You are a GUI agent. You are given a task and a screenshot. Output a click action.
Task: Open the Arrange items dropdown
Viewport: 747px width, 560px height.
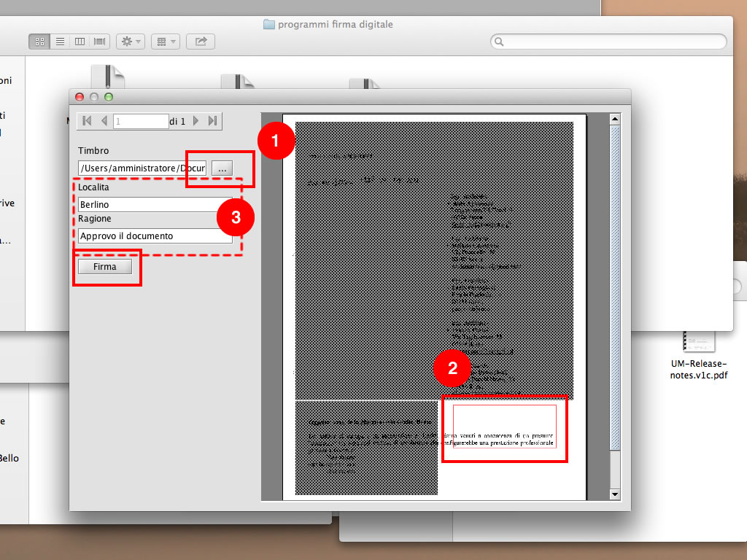coord(166,42)
